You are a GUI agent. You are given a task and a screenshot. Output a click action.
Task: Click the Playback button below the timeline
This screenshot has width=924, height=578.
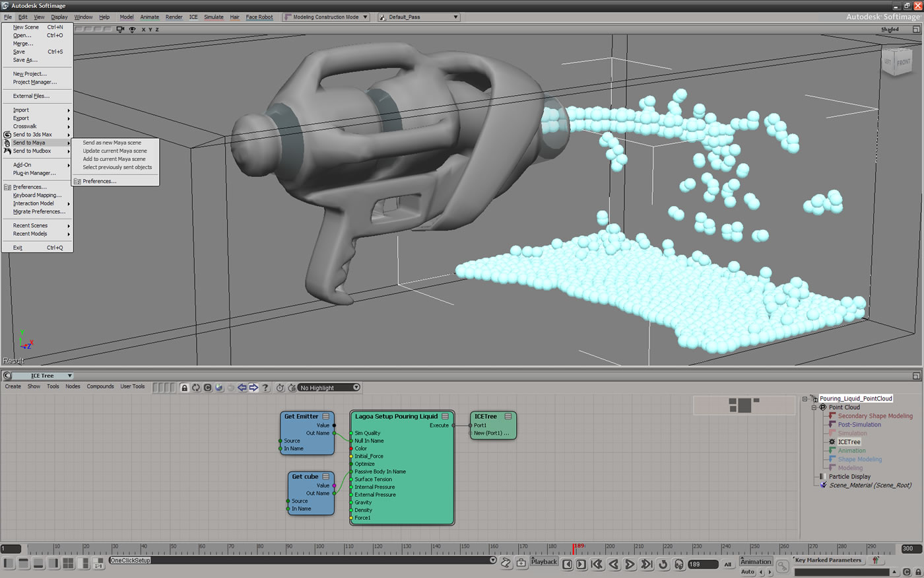pyautogui.click(x=543, y=561)
